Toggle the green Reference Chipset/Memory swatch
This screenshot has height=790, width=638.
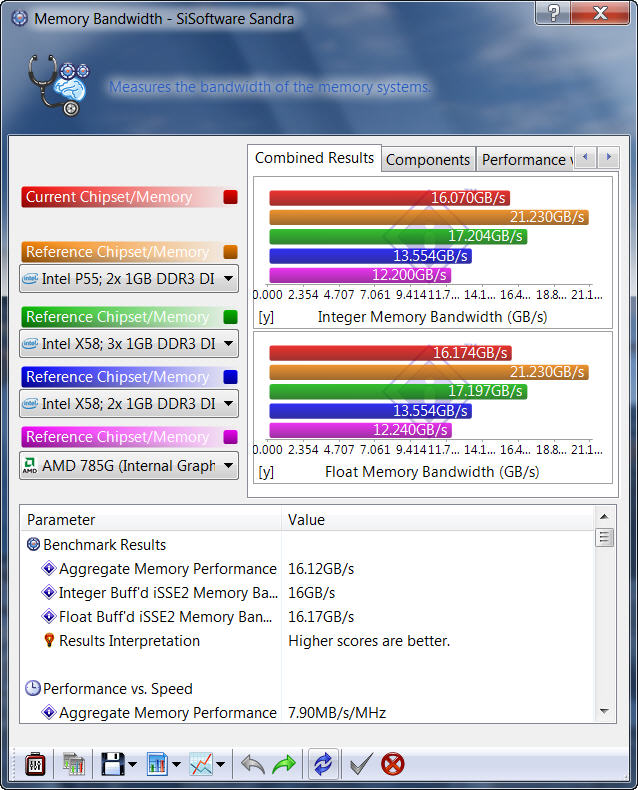[x=230, y=317]
